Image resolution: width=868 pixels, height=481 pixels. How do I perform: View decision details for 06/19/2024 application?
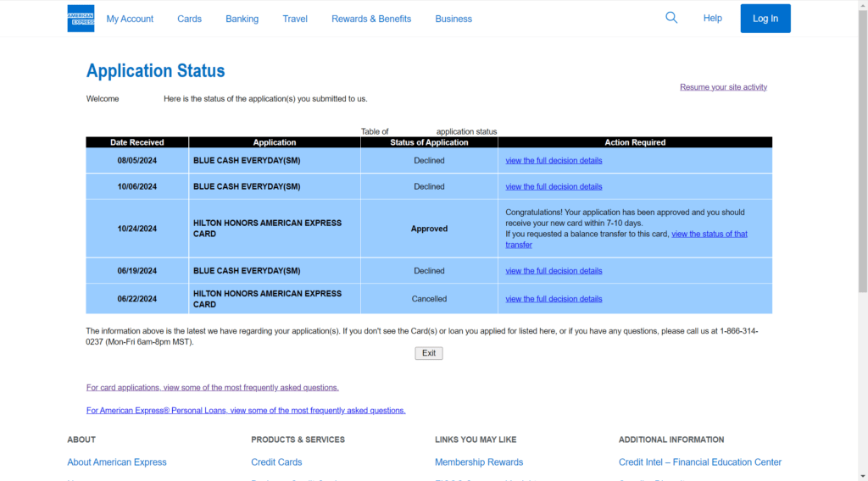[x=554, y=271]
